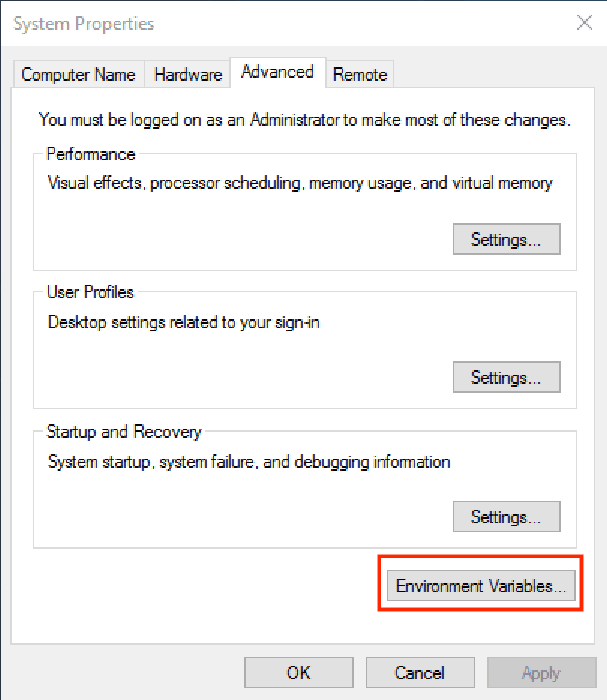Click the User Profiles group heading
Viewport: 607px width, 700px height.
click(x=90, y=292)
